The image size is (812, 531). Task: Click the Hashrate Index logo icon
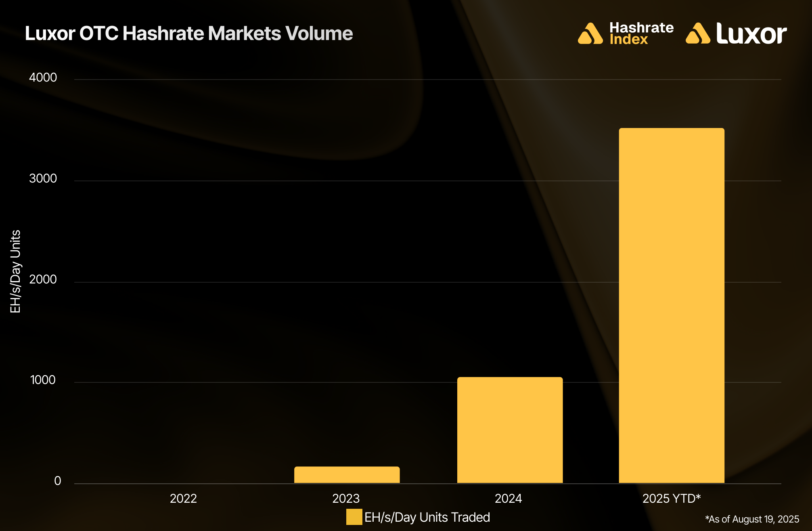(x=590, y=34)
